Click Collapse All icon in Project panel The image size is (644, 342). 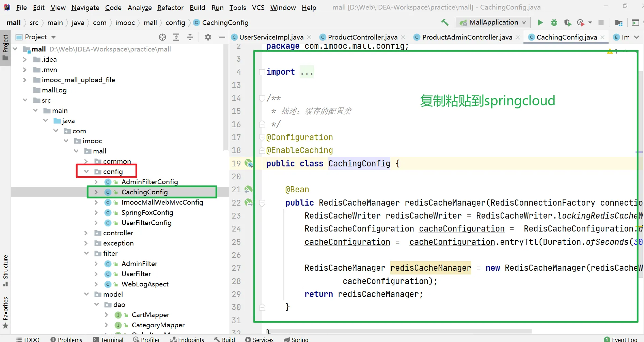(x=190, y=37)
